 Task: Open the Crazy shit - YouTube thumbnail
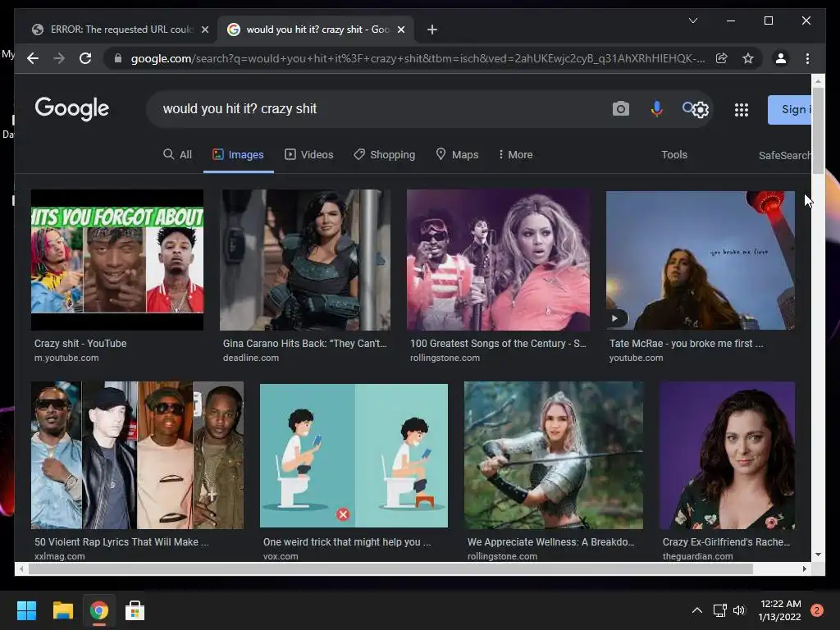117,260
